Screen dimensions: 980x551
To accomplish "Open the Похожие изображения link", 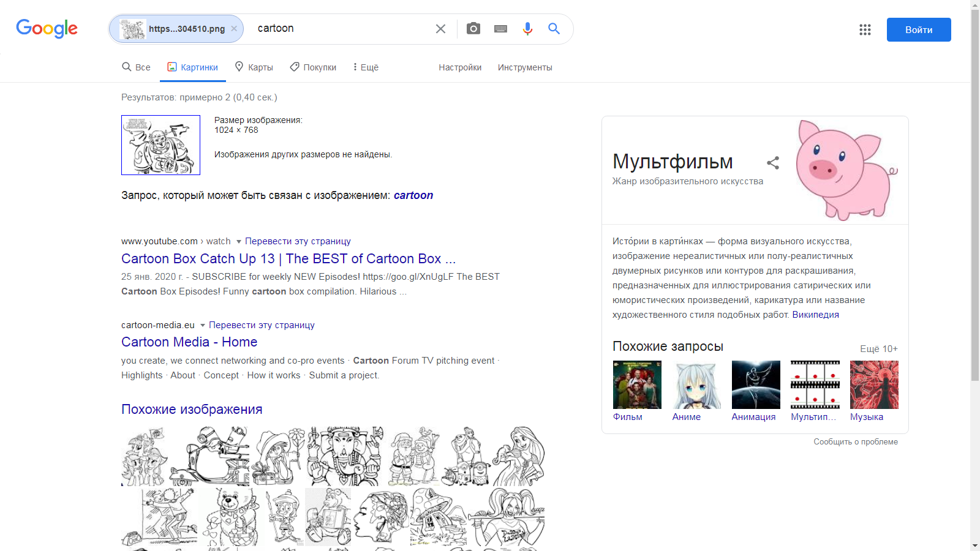I will pyautogui.click(x=192, y=410).
